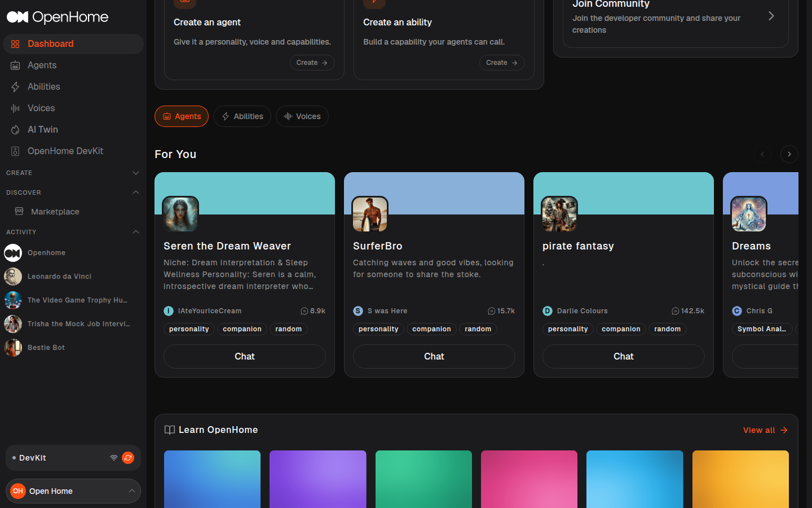Click S was Here author name

coord(387,311)
